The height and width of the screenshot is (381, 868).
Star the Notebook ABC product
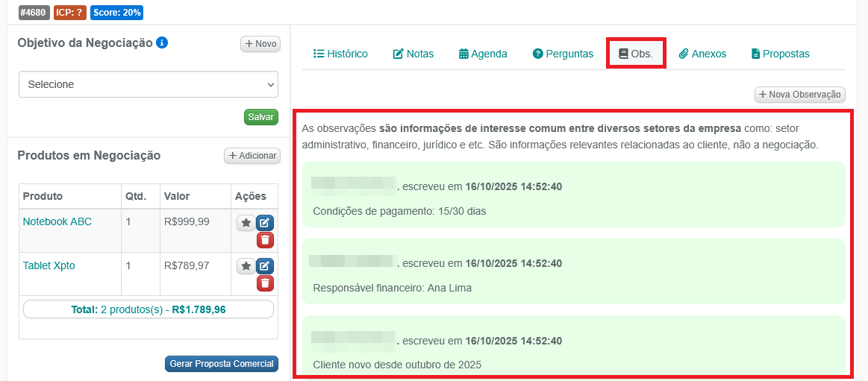[246, 223]
